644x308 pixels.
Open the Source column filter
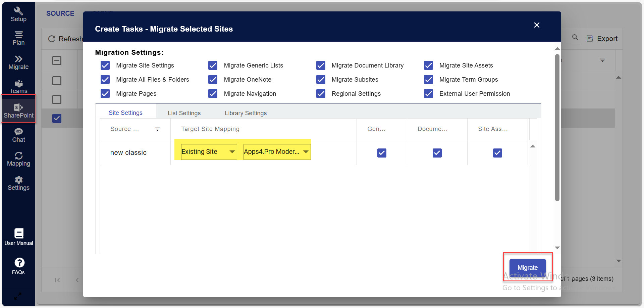pyautogui.click(x=158, y=129)
